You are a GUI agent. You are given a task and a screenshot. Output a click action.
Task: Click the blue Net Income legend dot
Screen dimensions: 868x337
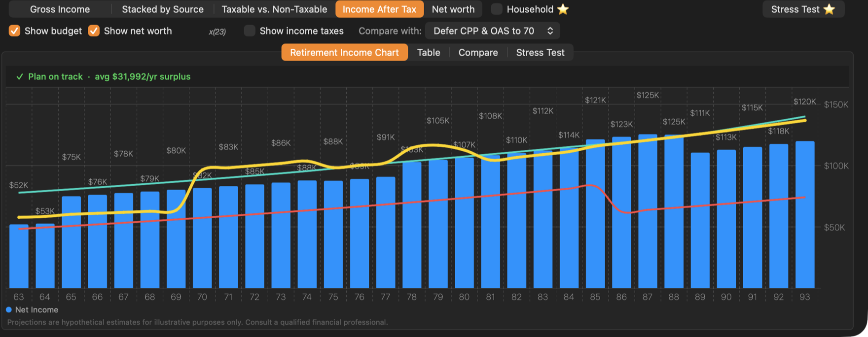(9, 309)
